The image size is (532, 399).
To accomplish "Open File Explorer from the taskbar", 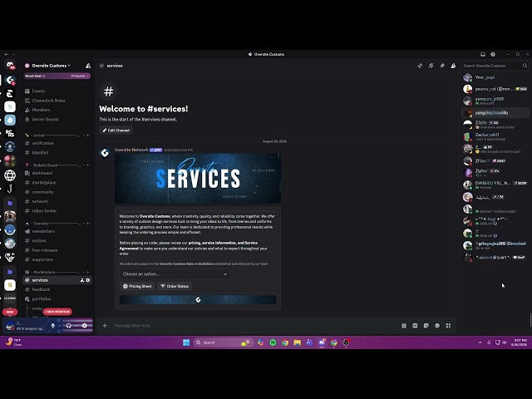I will 298,342.
